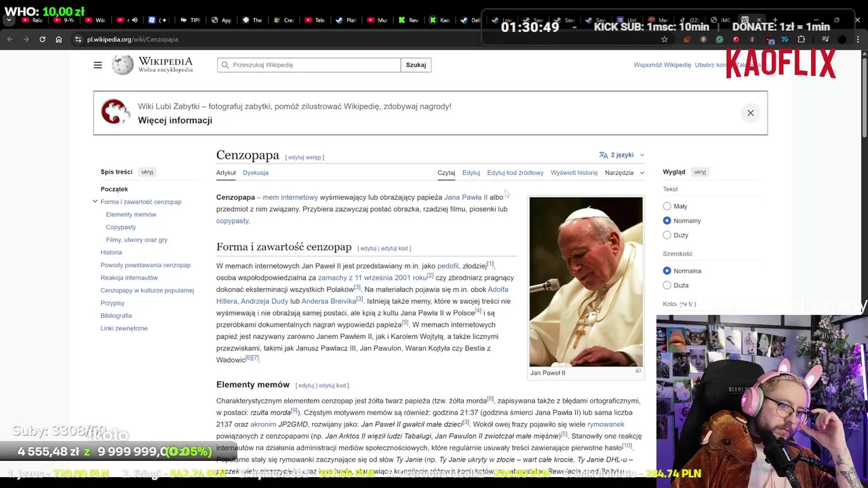Jump to Historia in table of contents
The image size is (868, 488).
click(x=111, y=252)
